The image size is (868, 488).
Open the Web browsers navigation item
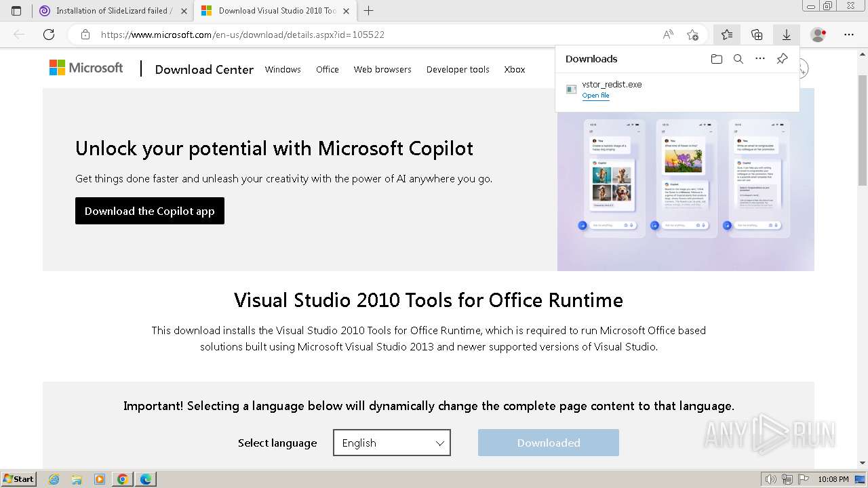coord(382,69)
